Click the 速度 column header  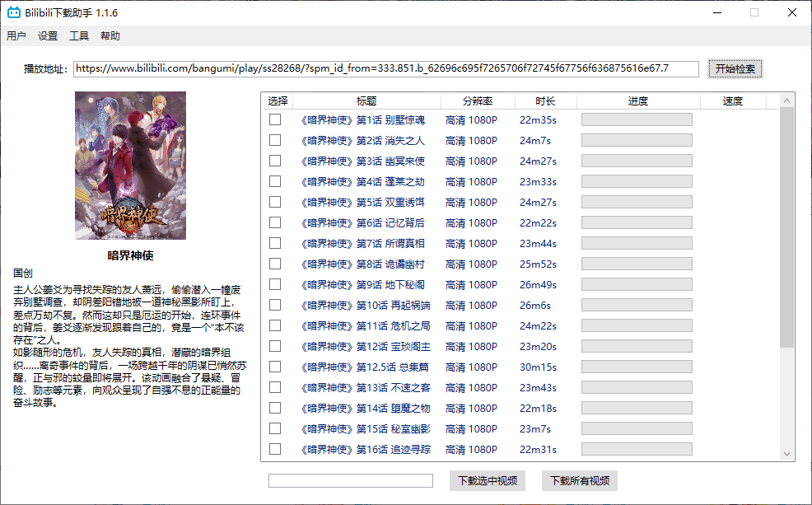point(733,101)
